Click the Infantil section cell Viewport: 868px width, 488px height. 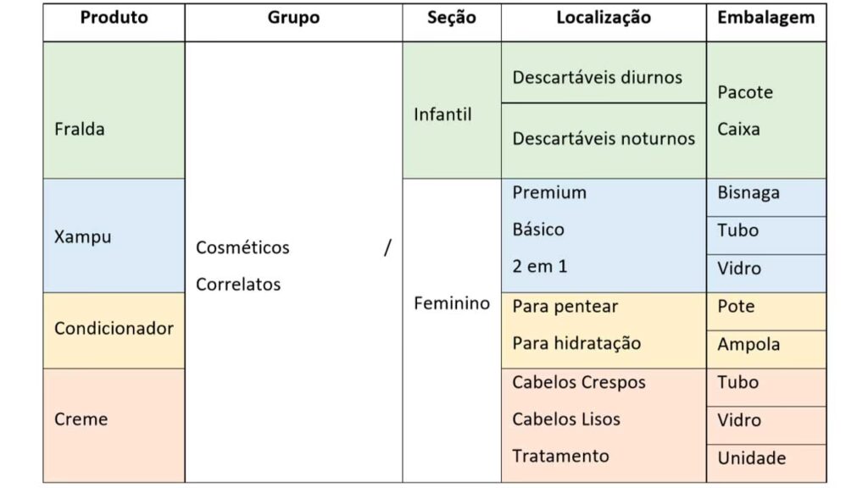pos(442,114)
